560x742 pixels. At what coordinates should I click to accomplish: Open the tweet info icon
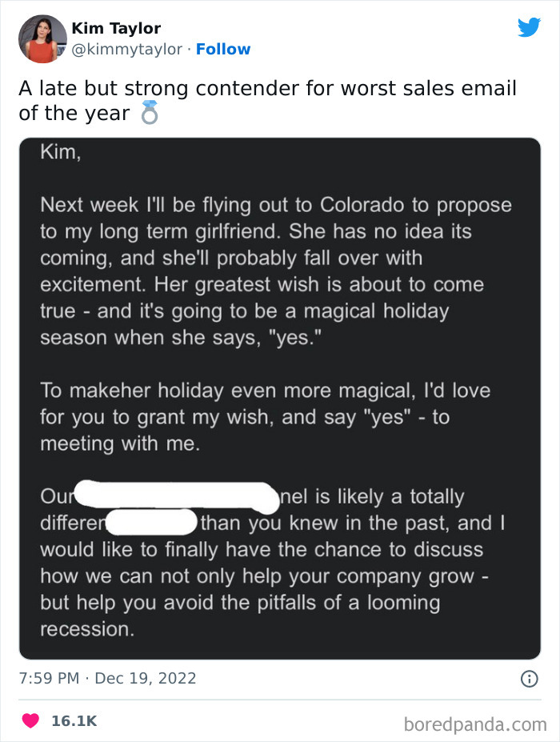tap(529, 679)
